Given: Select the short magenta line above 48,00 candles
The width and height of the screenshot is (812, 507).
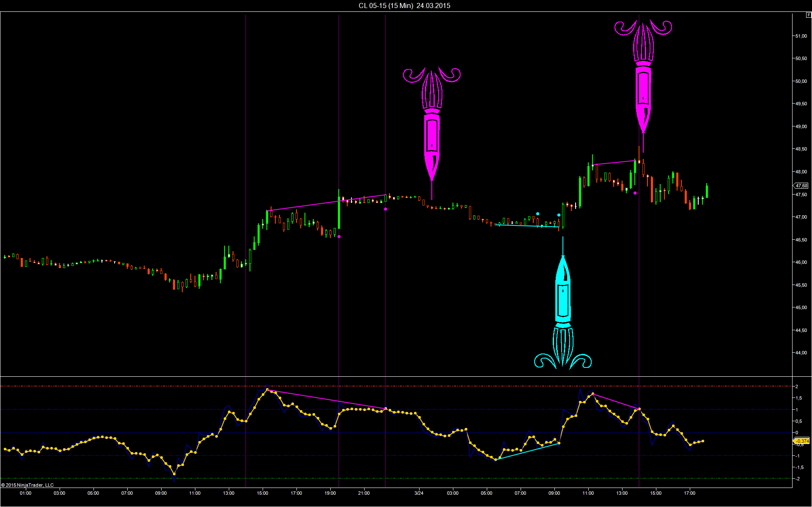Looking at the screenshot, I should 613,162.
